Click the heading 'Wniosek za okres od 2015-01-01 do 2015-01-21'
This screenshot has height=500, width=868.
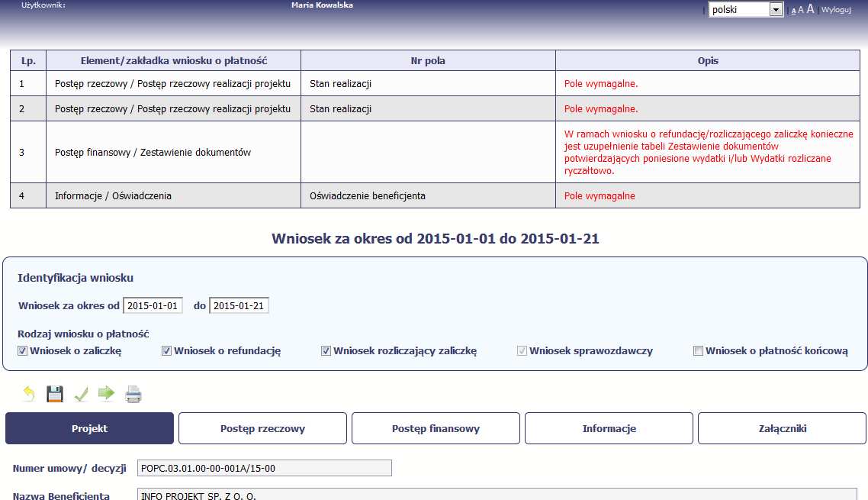[435, 239]
